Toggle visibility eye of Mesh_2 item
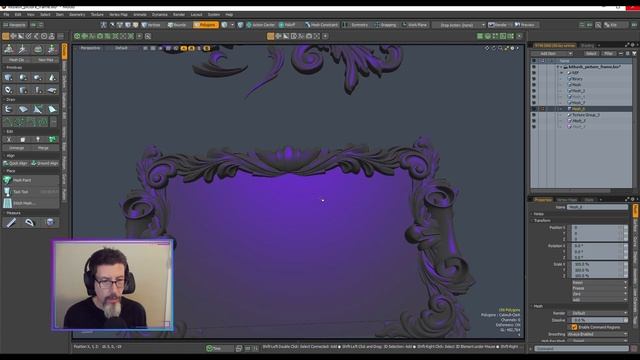640x360 pixels. [534, 91]
